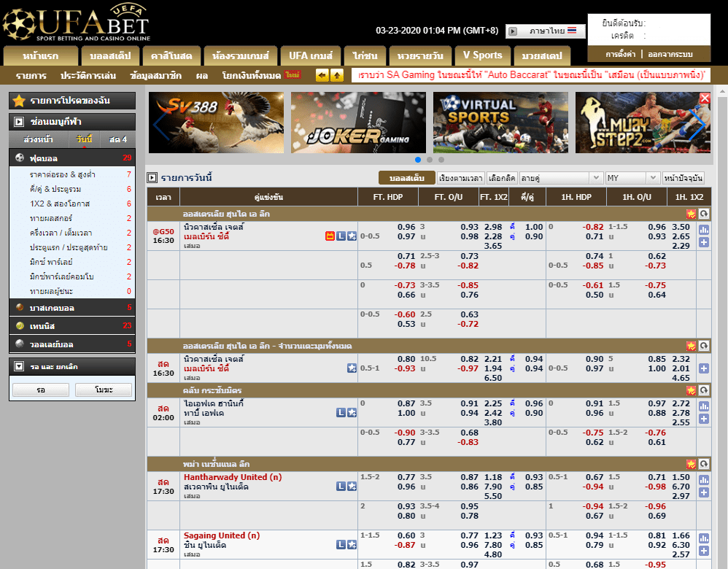Click the play icon next to the language selector

(x=513, y=31)
